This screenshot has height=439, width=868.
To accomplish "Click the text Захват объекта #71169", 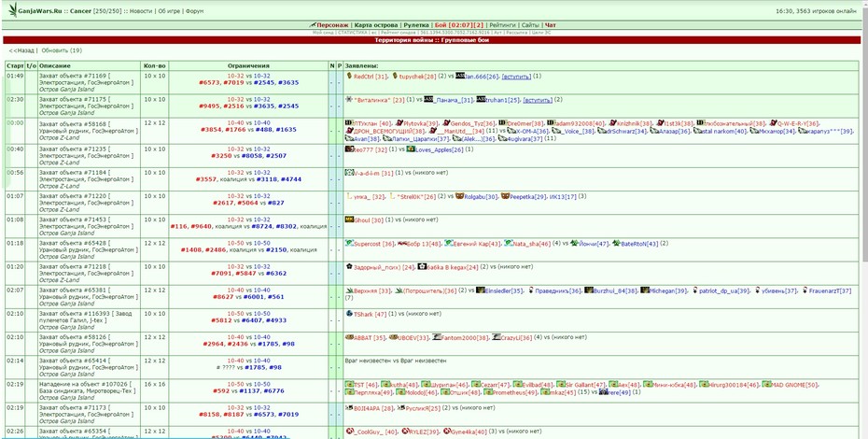I will (x=73, y=76).
